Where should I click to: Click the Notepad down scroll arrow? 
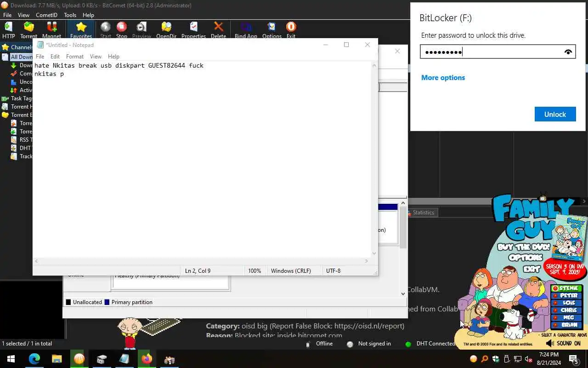pos(374,253)
